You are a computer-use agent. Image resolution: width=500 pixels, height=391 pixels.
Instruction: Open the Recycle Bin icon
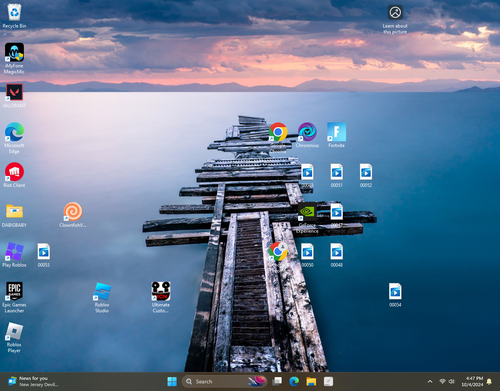pos(14,16)
